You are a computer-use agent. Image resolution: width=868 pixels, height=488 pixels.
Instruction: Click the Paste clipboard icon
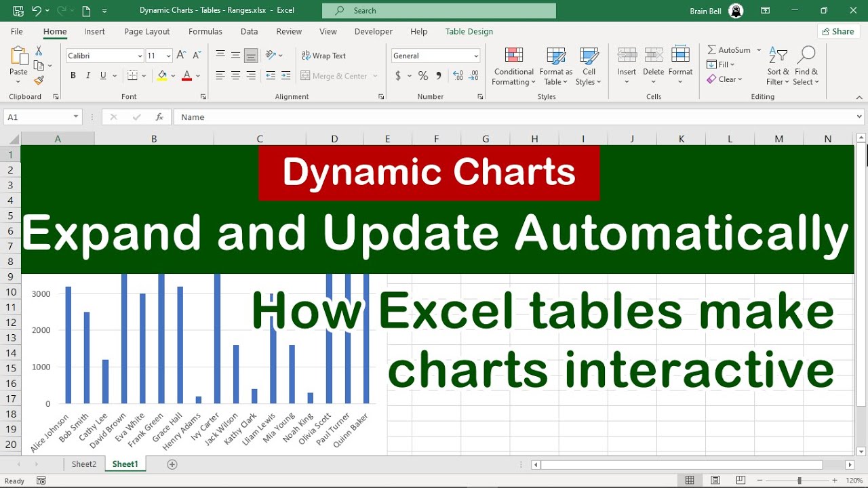pyautogui.click(x=19, y=56)
